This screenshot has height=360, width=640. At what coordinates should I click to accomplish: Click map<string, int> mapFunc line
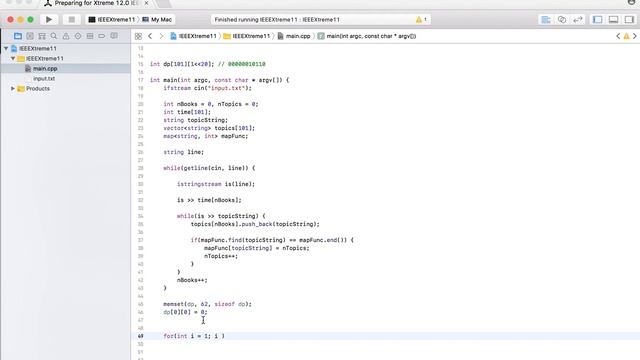(206, 136)
